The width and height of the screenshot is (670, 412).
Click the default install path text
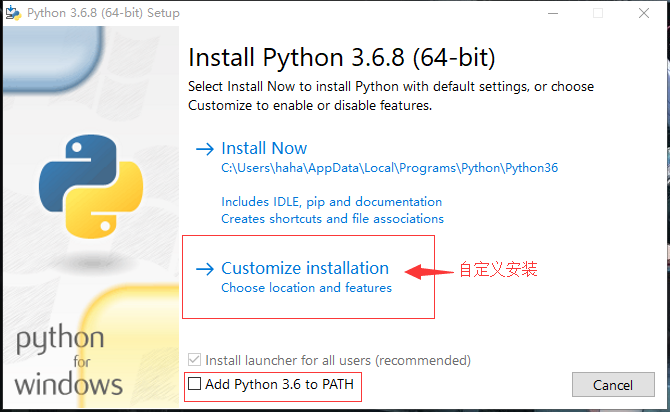(389, 168)
